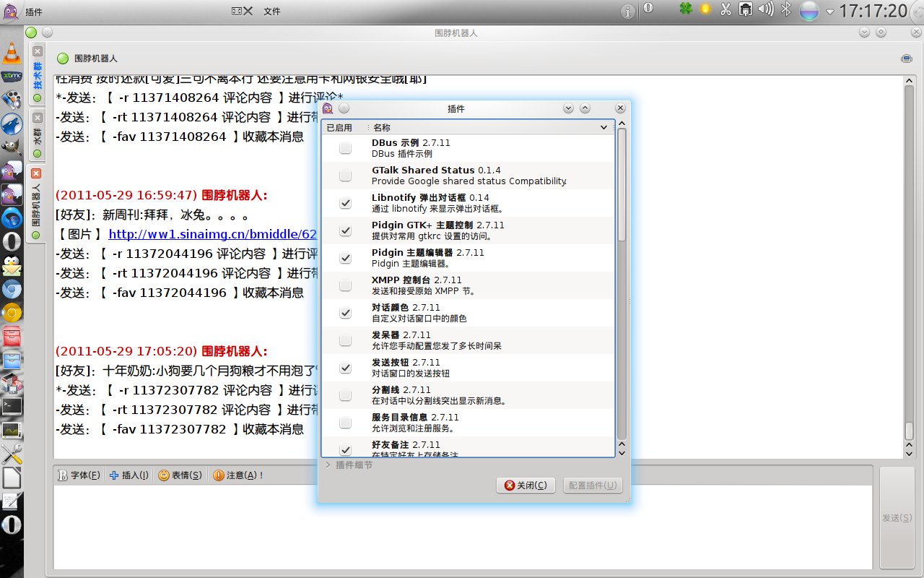924x578 pixels.
Task: Enable the DBus 示例 plugin checkbox
Action: [x=345, y=148]
